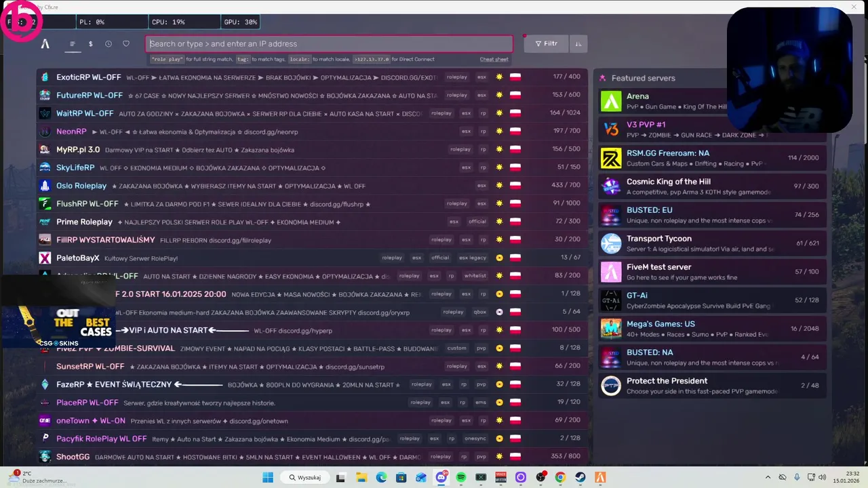868x488 pixels.
Task: Open the clock history tab
Action: click(x=108, y=44)
